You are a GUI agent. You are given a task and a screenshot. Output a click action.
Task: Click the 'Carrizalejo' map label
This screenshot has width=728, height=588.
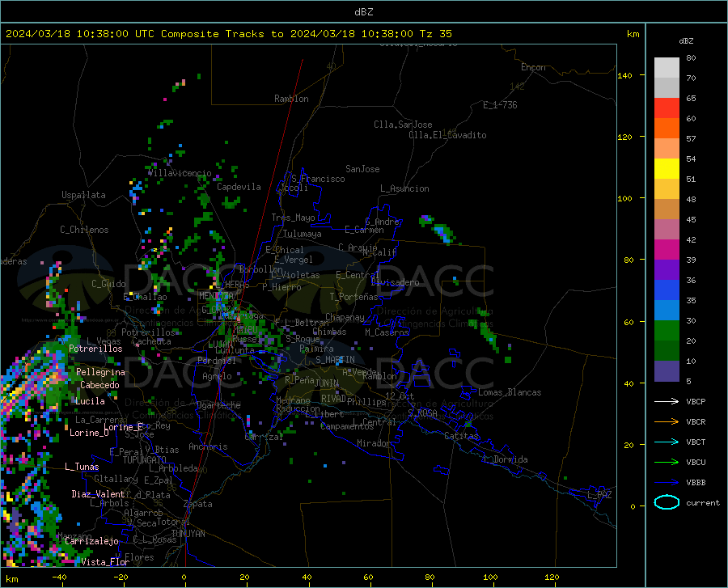[91, 541]
